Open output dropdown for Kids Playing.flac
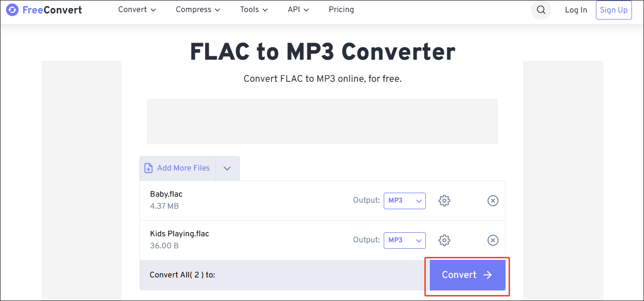The width and height of the screenshot is (644, 301). [x=404, y=240]
